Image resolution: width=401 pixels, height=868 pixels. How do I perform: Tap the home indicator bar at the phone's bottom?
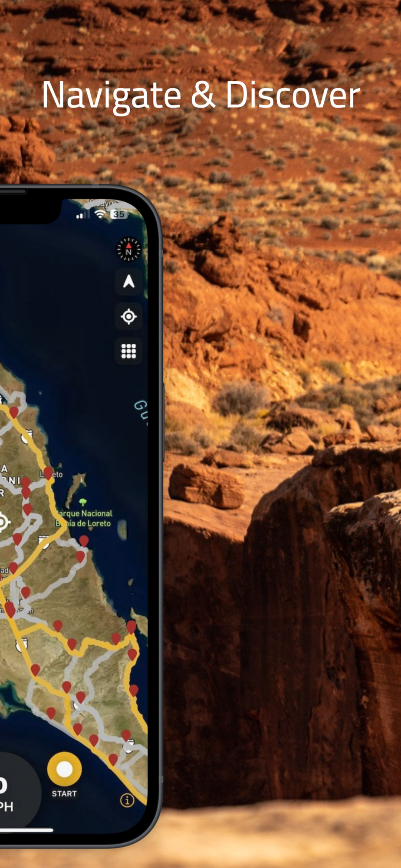tap(26, 830)
